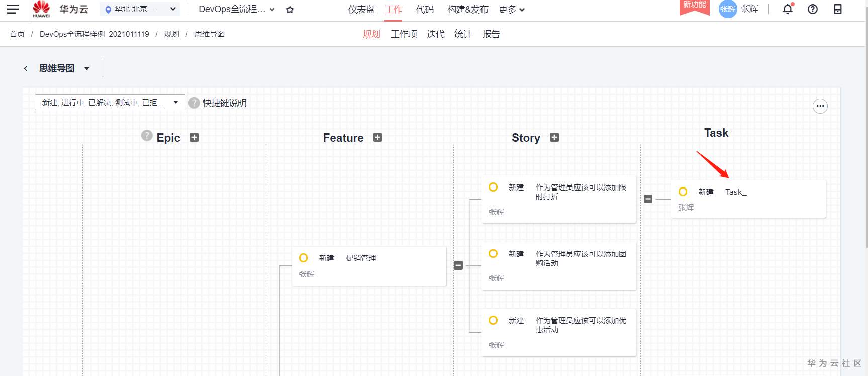Open the hamburger menu icon
Viewport: 868px width, 376px height.
[x=13, y=9]
